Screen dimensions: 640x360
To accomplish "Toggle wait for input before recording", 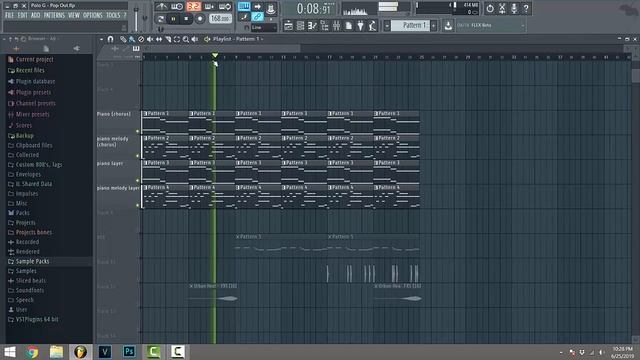I will [177, 7].
